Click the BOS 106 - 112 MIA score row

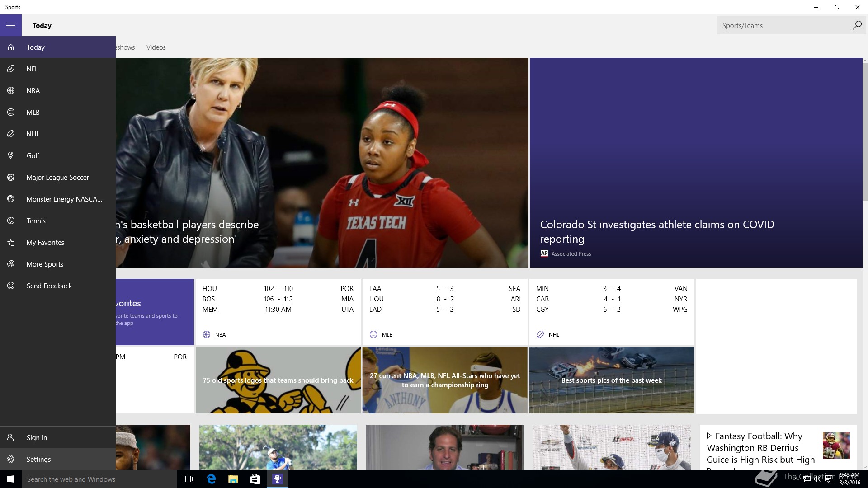[278, 299]
